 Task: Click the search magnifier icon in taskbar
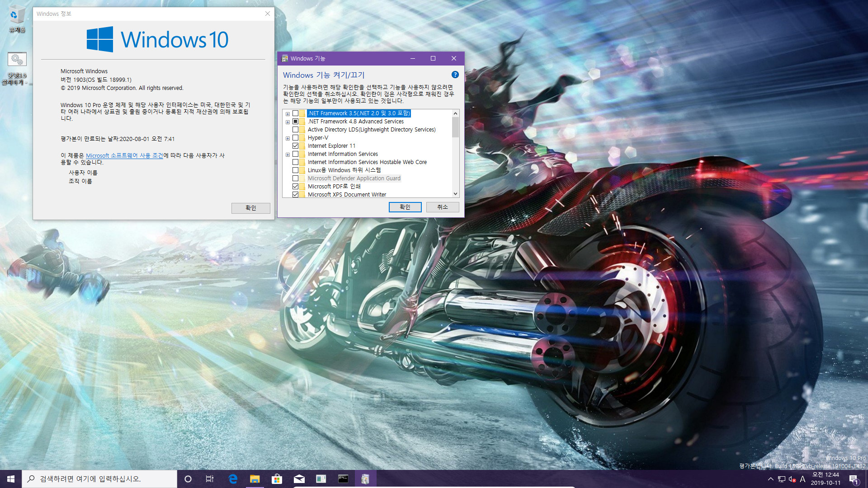[31, 479]
